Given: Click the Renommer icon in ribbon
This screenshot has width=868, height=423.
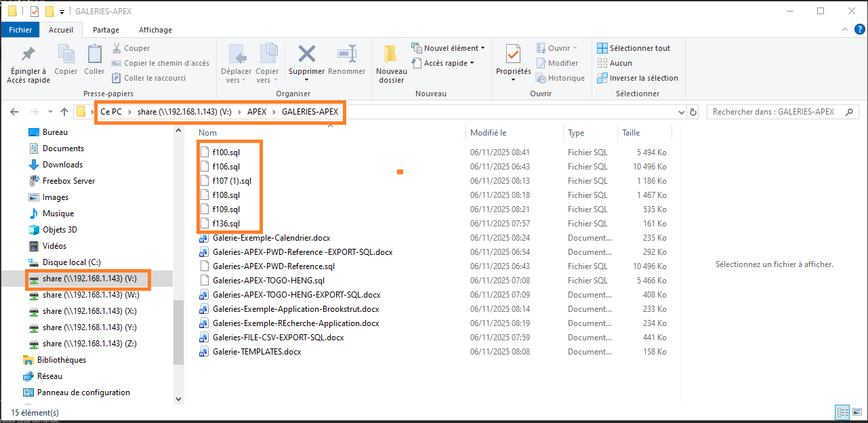Looking at the screenshot, I should (346, 54).
